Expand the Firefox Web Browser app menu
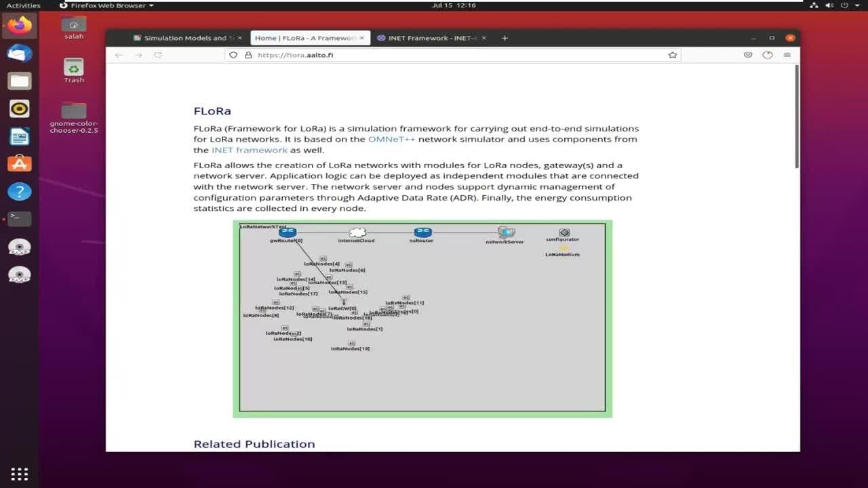This screenshot has height=488, width=868. click(x=108, y=5)
